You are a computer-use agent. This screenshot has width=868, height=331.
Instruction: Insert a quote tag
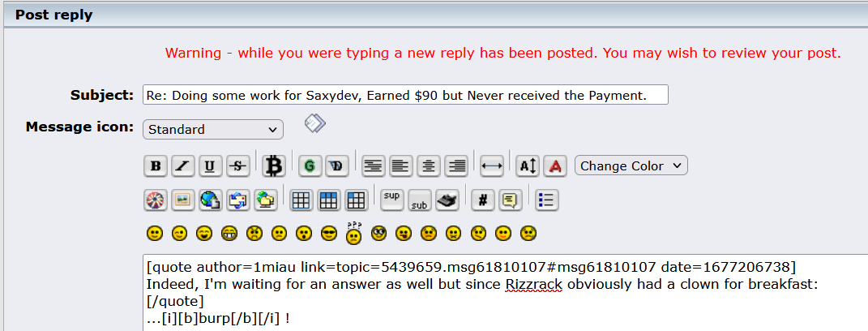510,200
